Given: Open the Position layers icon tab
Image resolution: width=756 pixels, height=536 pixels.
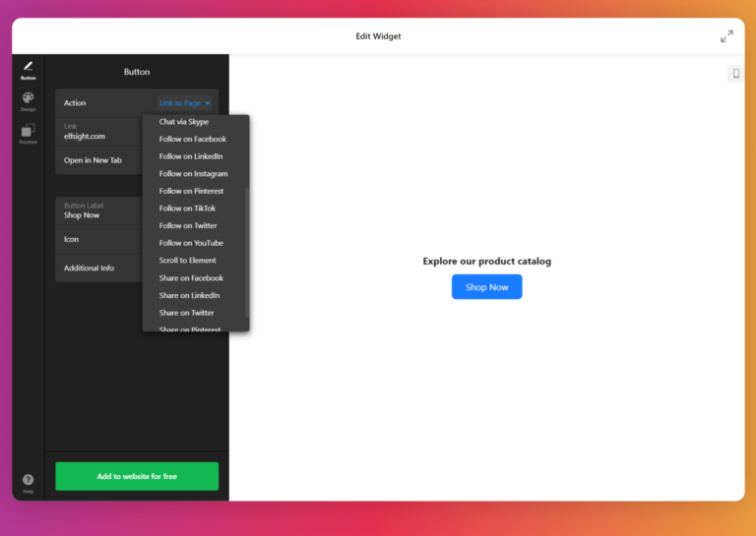Looking at the screenshot, I should 28,134.
